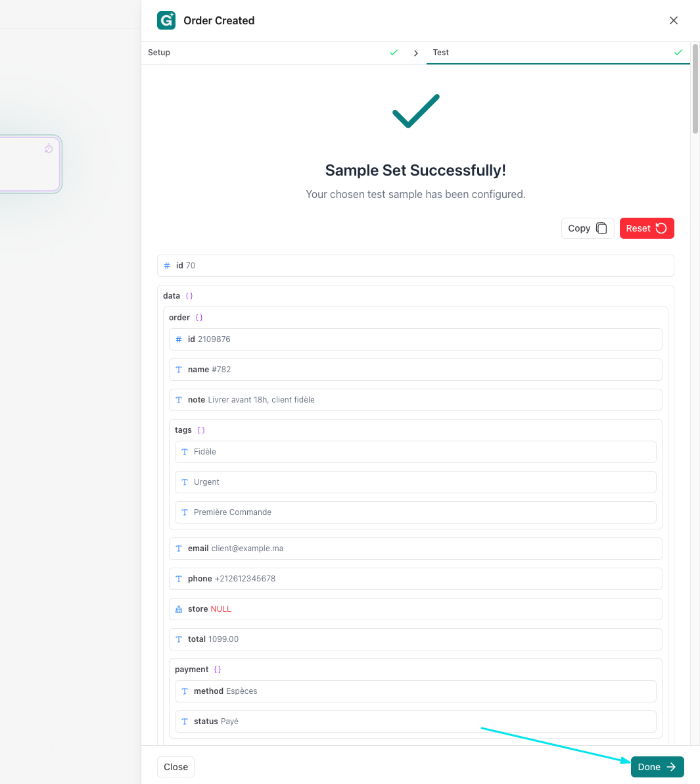Click the text type icon beside name #782
This screenshot has width=700, height=784.
tap(179, 370)
